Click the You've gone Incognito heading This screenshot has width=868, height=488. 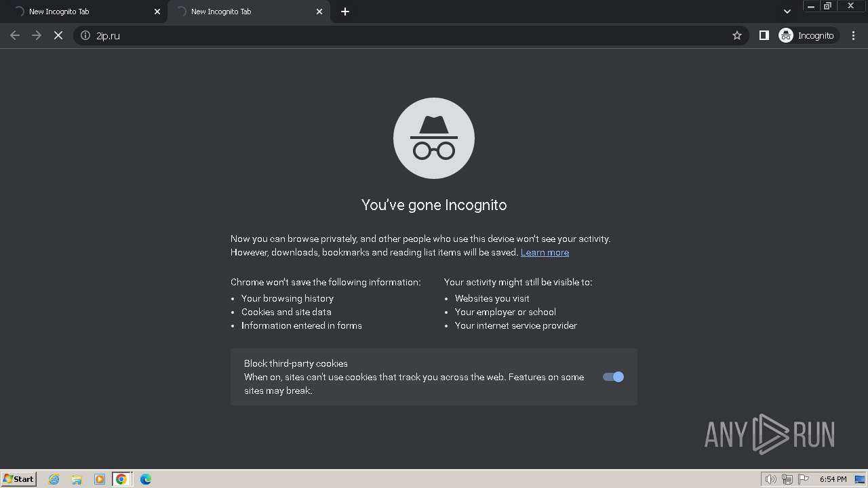point(434,205)
